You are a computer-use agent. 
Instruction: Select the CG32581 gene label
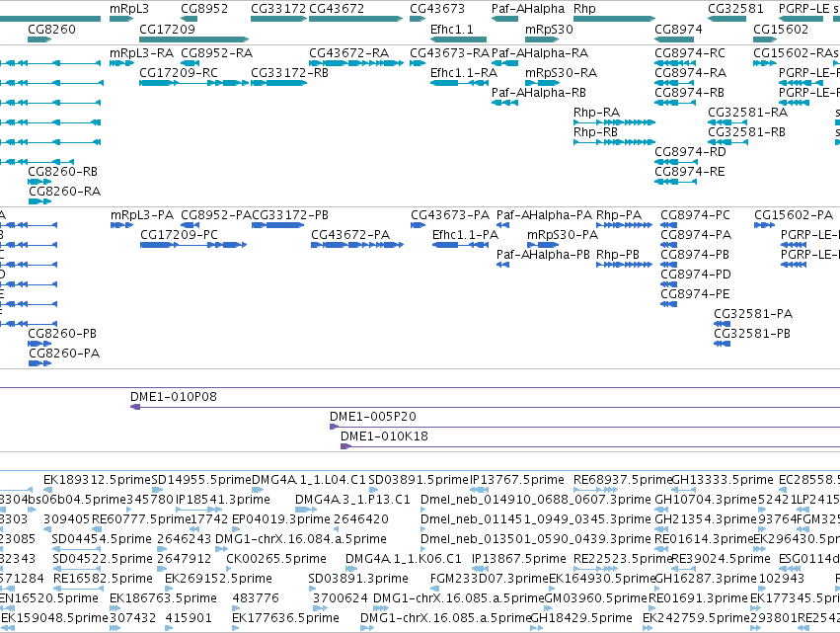(735, 9)
